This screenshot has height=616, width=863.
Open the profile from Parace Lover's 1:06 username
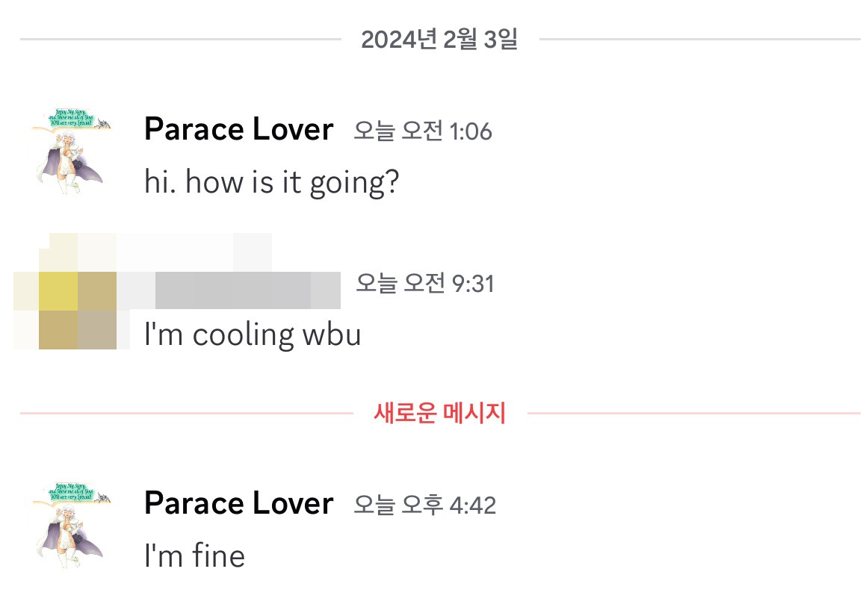point(238,130)
